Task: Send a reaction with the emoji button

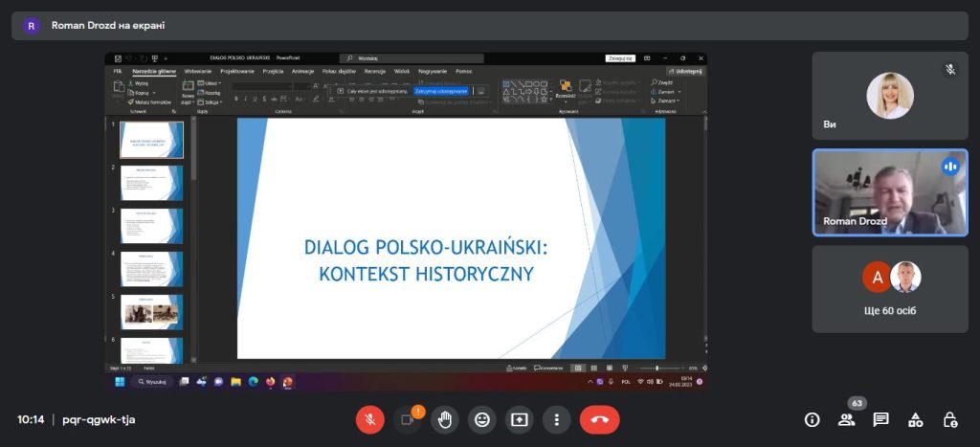Action: pyautogui.click(x=482, y=419)
